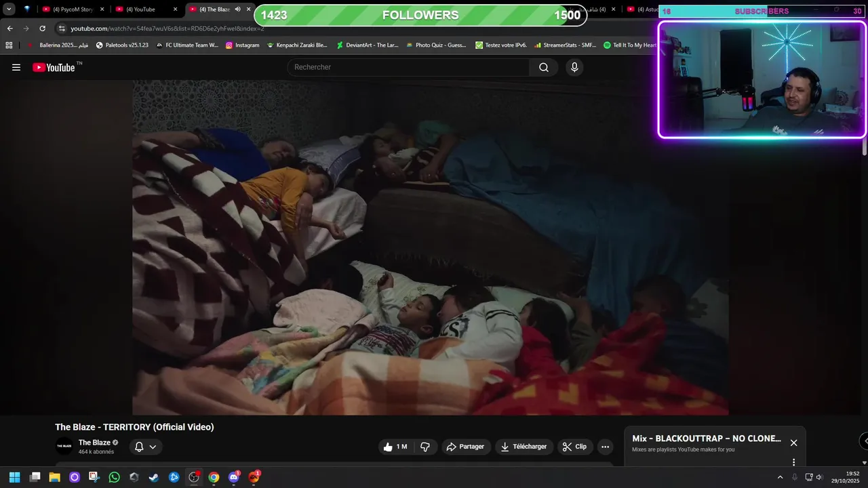
Task: Focus the Rechercher search field
Action: pyautogui.click(x=409, y=67)
